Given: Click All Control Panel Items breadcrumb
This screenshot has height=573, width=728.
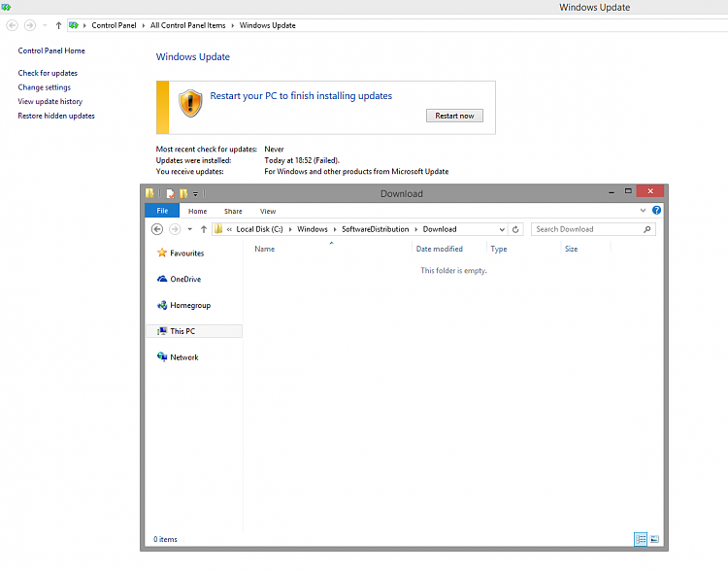Looking at the screenshot, I should [x=187, y=25].
